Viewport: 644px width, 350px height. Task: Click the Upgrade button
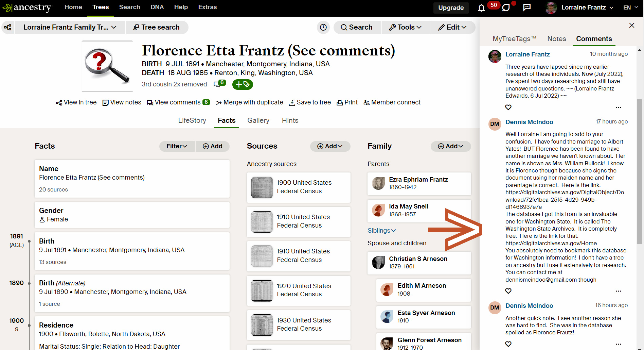pyautogui.click(x=451, y=8)
